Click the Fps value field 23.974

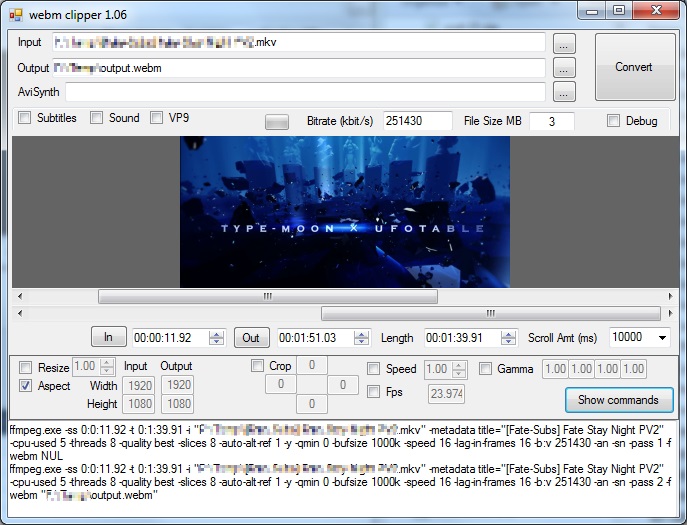446,394
